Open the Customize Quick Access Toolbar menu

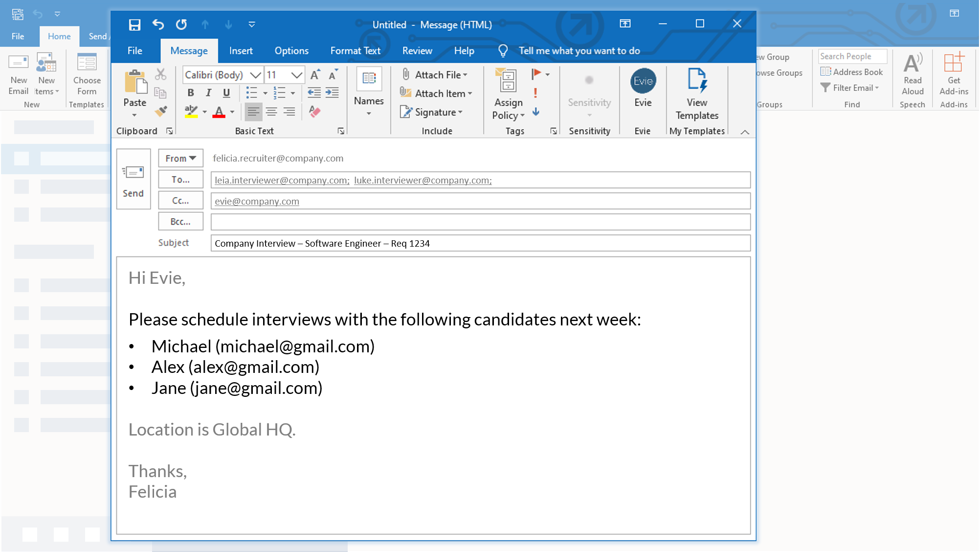(x=252, y=24)
